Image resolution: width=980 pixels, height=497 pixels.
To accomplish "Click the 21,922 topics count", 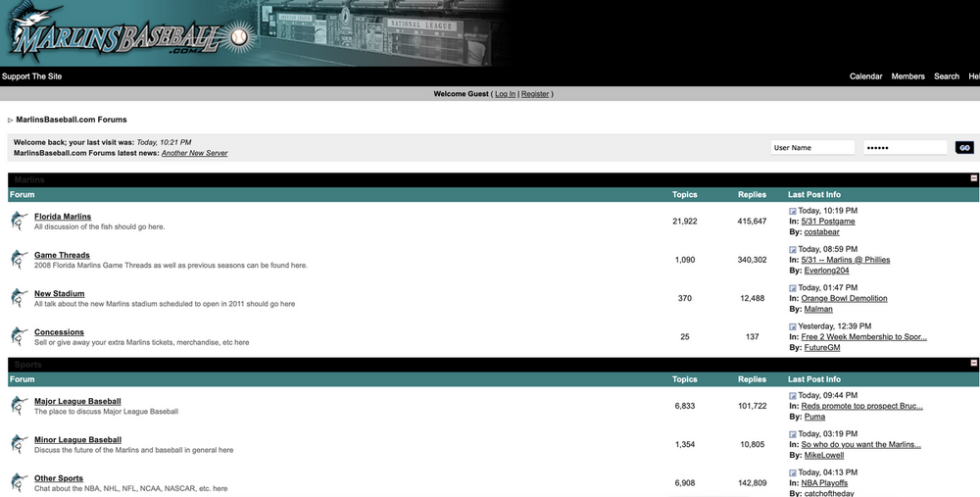I will (x=684, y=222).
